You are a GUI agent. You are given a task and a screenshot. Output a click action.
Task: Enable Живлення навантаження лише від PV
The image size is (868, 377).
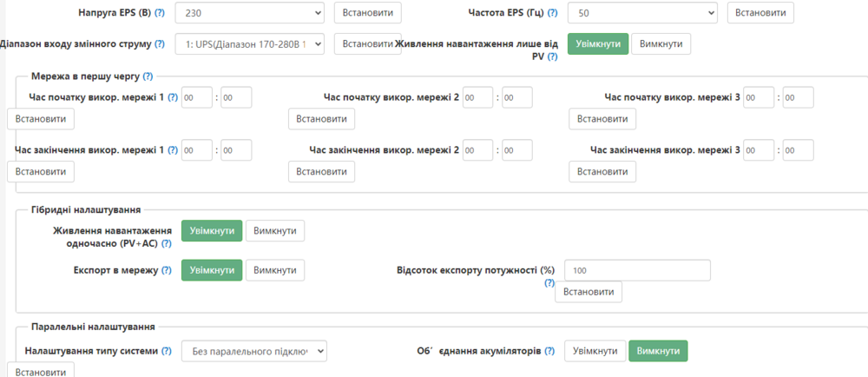tap(597, 44)
